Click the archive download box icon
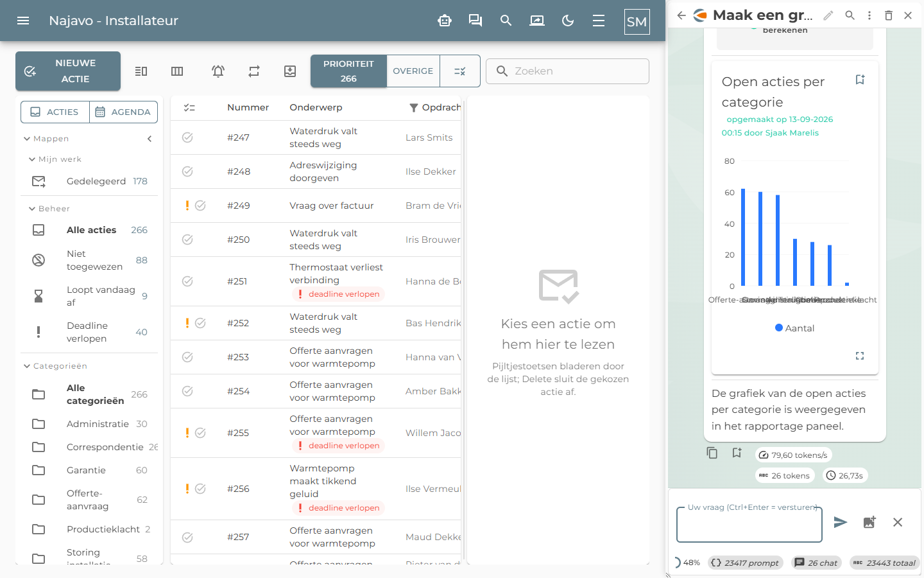 point(290,71)
